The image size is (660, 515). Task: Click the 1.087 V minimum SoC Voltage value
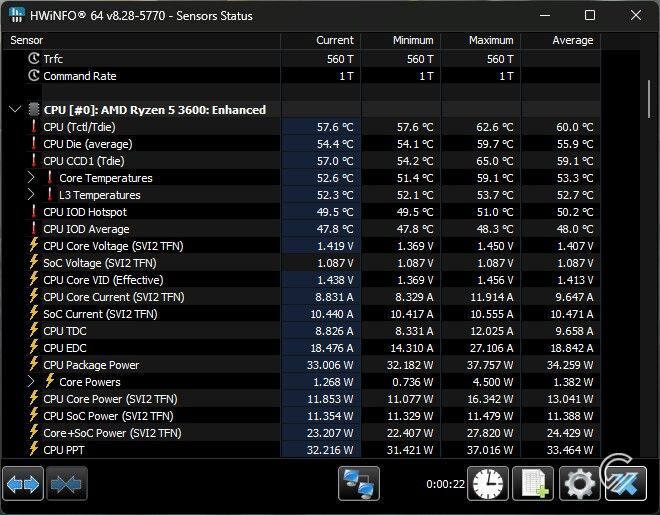(415, 263)
